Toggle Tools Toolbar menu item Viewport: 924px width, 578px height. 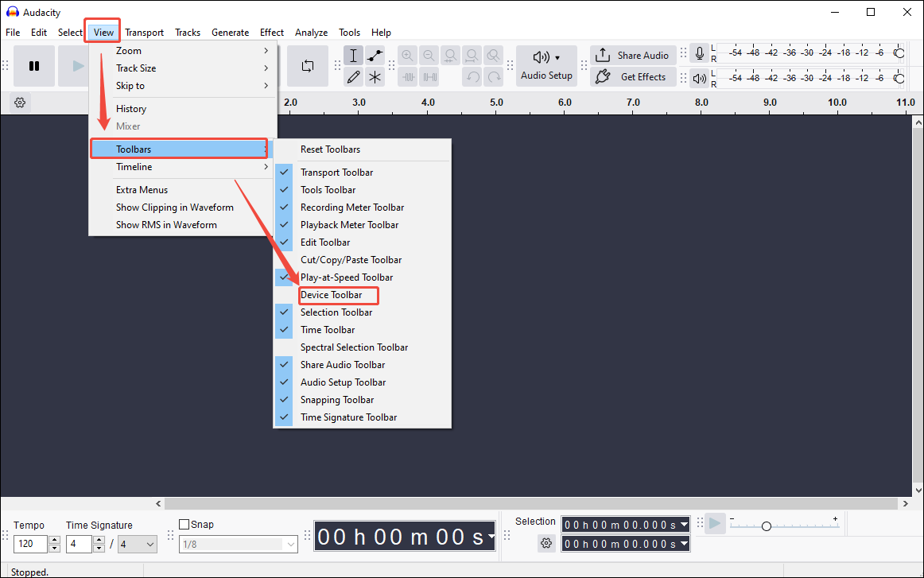[363, 190]
